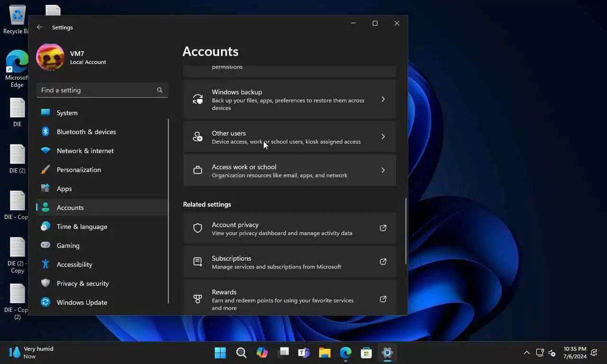Open the Very humid weather widget
The height and width of the screenshot is (364, 607).
pyautogui.click(x=31, y=353)
